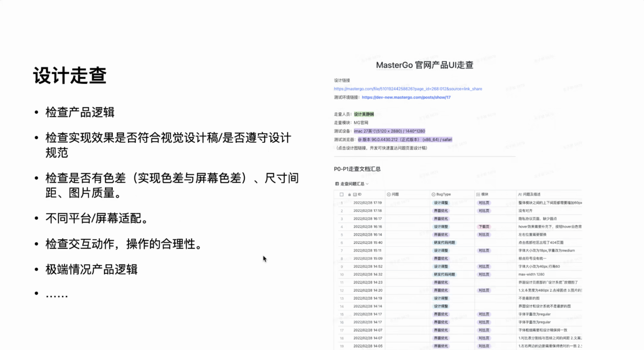
Task: Click the BugType column select icon
Action: (433, 194)
